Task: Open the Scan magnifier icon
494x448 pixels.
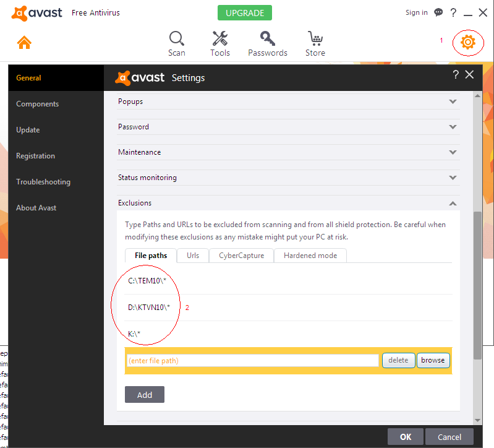Action: click(x=176, y=38)
